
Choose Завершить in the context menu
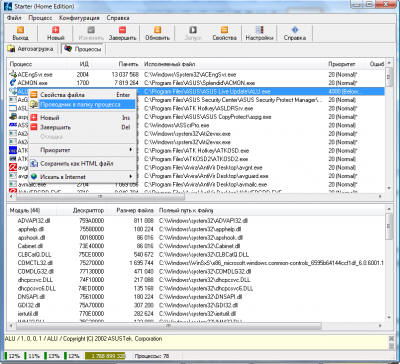[82, 127]
